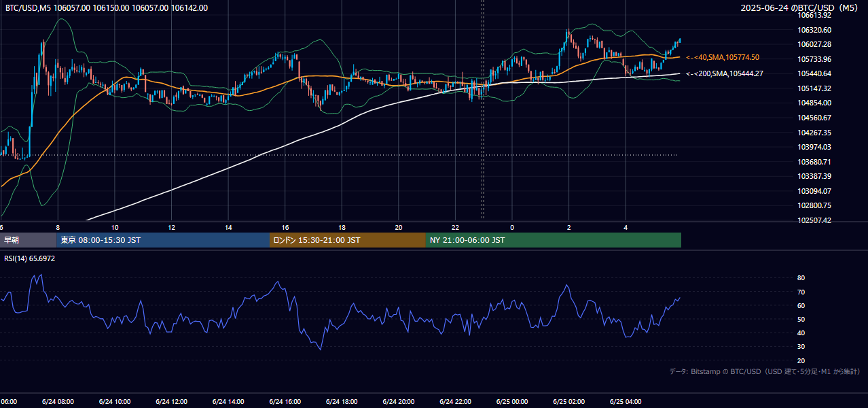Viewport: 868px width, 408px height.
Task: Click hour tick 18 under price chart
Action: click(342, 227)
